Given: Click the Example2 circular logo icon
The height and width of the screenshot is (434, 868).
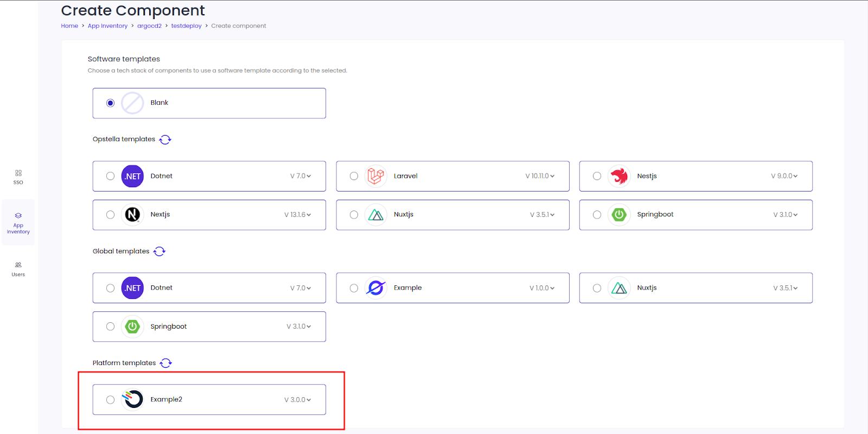Looking at the screenshot, I should click(132, 400).
